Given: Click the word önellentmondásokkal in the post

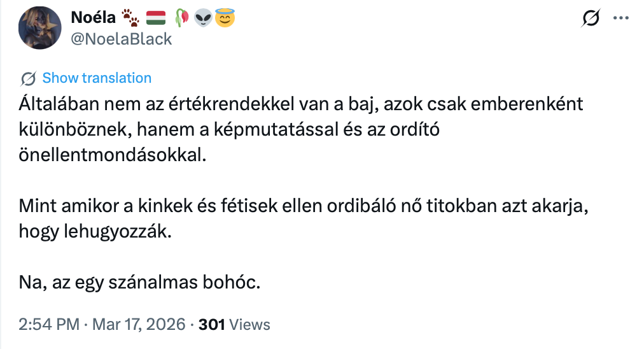Looking at the screenshot, I should (113, 155).
